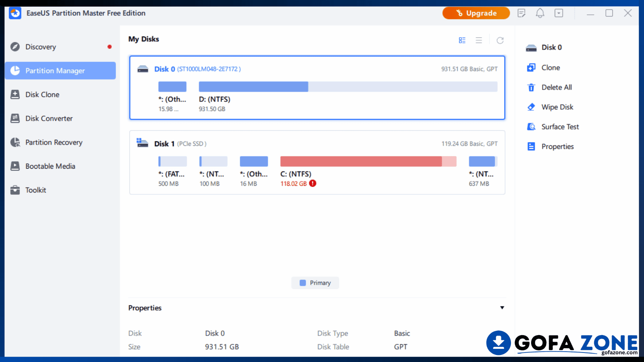Switch to list disk view
Screen dimensions: 644x362
point(479,40)
